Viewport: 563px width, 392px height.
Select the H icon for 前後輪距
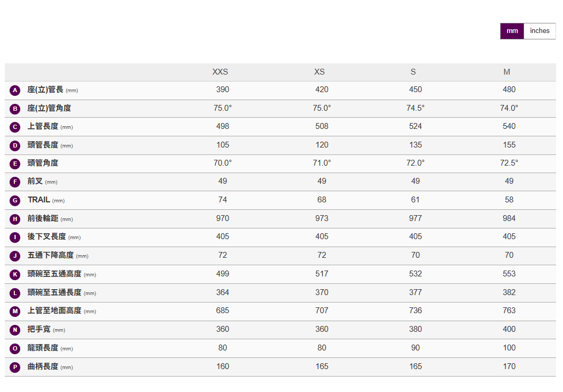coord(15,219)
